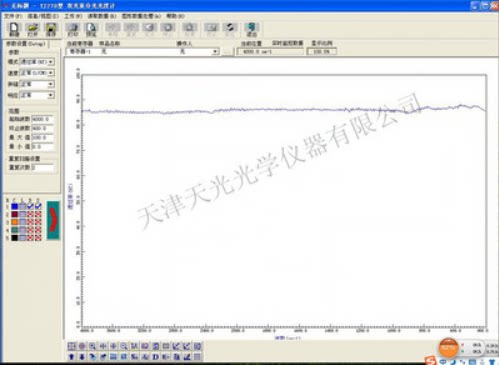Expand the mode dropdown at top of parameters
499x365 pixels.
tap(51, 62)
